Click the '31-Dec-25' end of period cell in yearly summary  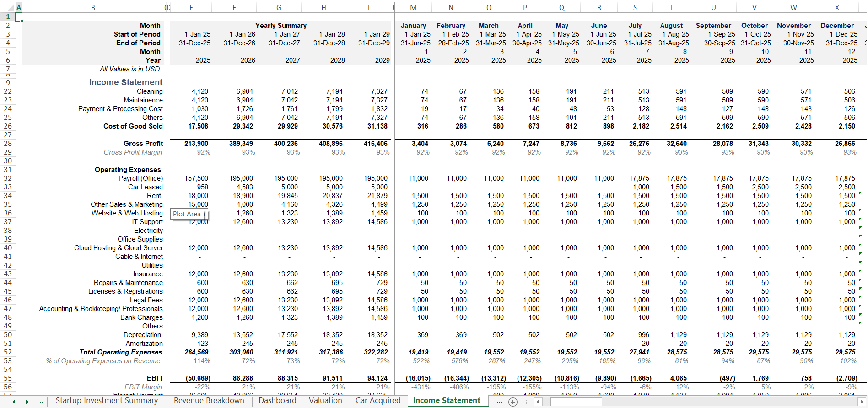194,43
